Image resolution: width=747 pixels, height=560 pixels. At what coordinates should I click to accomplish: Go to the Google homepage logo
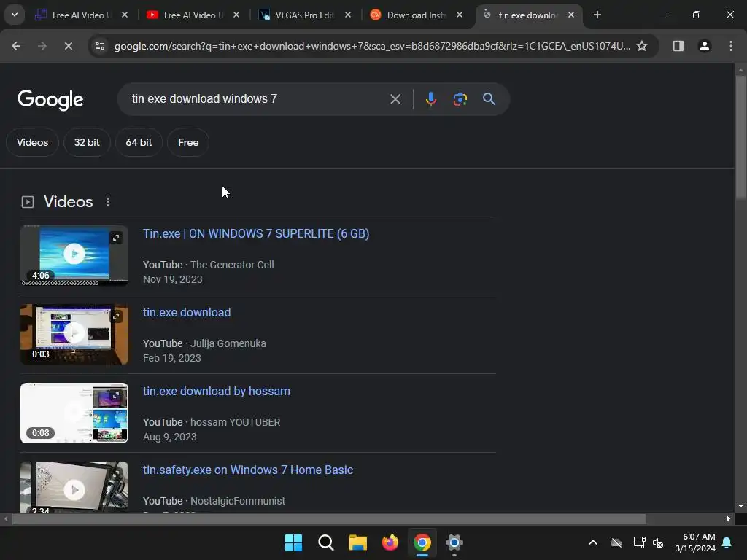50,99
